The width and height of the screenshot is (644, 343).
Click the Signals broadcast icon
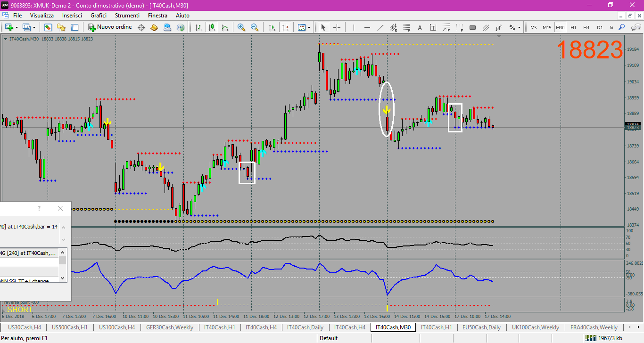(x=180, y=27)
